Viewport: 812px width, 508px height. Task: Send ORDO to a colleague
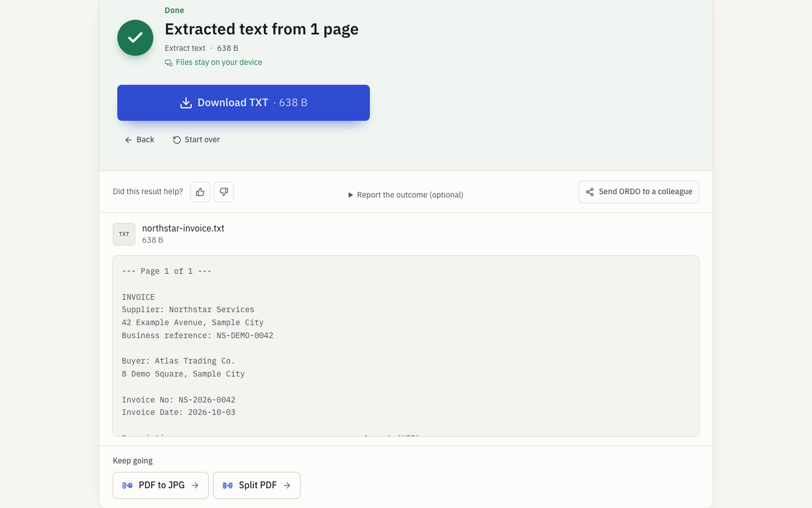tap(639, 192)
